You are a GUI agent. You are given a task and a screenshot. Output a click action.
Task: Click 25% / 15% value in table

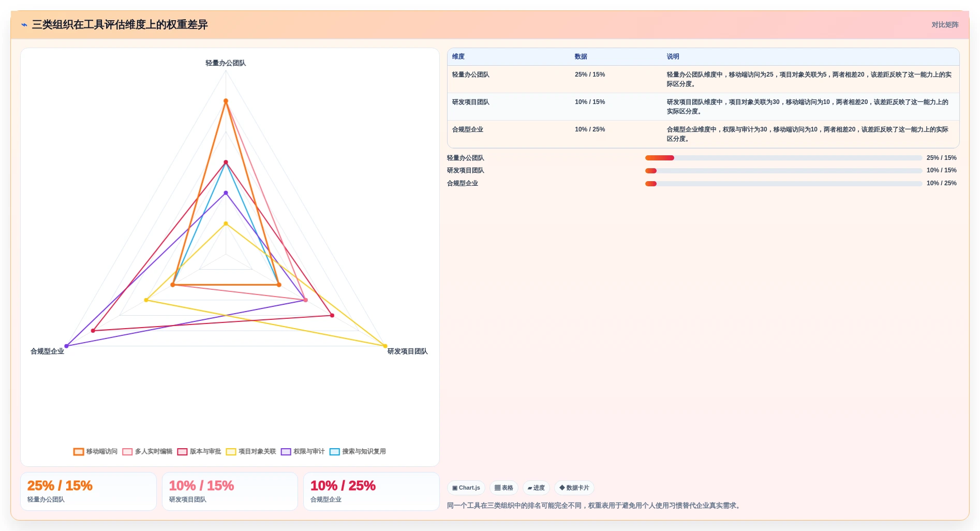point(590,75)
